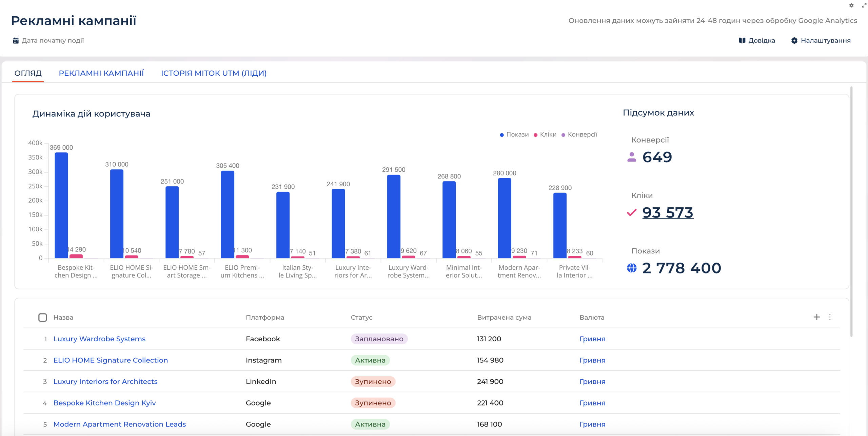The height and width of the screenshot is (436, 868).
Task: Click the calendar icon beside Дата початку події
Action: pos(16,41)
